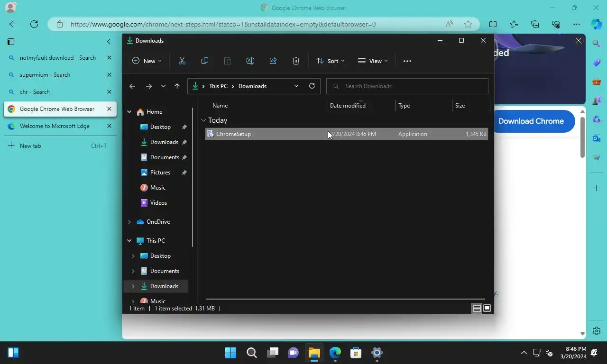This screenshot has height=364, width=607.
Task: Open Copilot icon in Edge
Action: (x=597, y=24)
